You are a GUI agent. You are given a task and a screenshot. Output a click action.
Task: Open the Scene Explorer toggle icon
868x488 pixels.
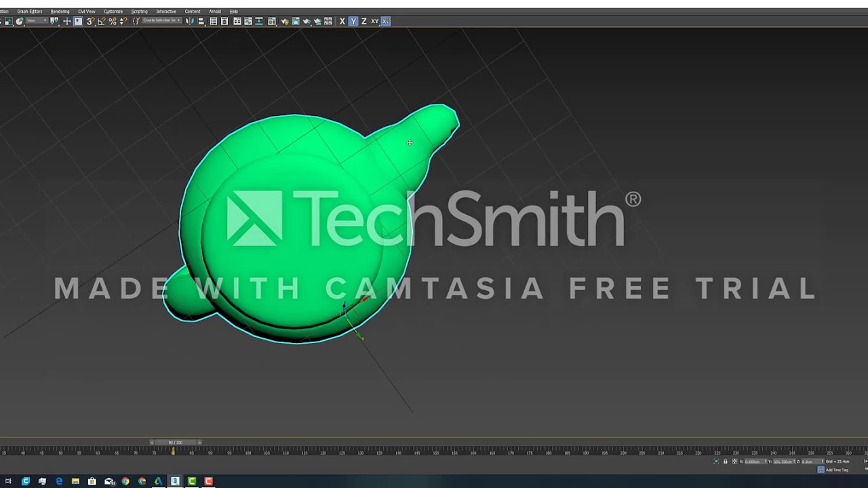pyautogui.click(x=213, y=22)
